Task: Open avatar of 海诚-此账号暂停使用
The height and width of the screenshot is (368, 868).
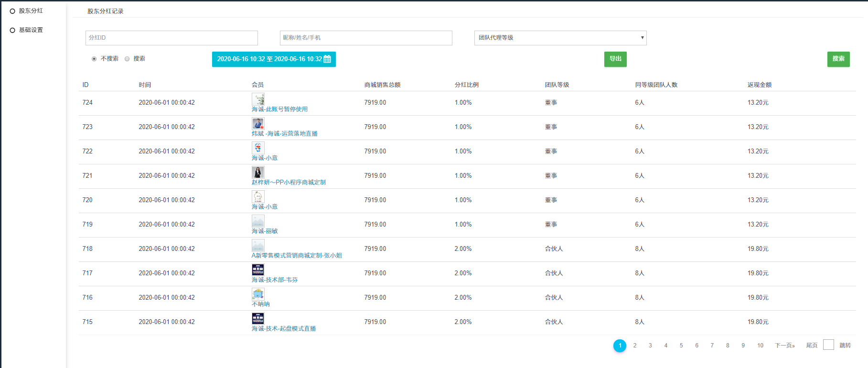Action: coord(258,99)
